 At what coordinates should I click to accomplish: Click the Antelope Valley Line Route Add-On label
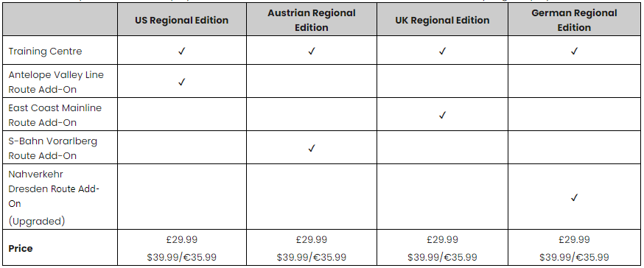tap(56, 82)
